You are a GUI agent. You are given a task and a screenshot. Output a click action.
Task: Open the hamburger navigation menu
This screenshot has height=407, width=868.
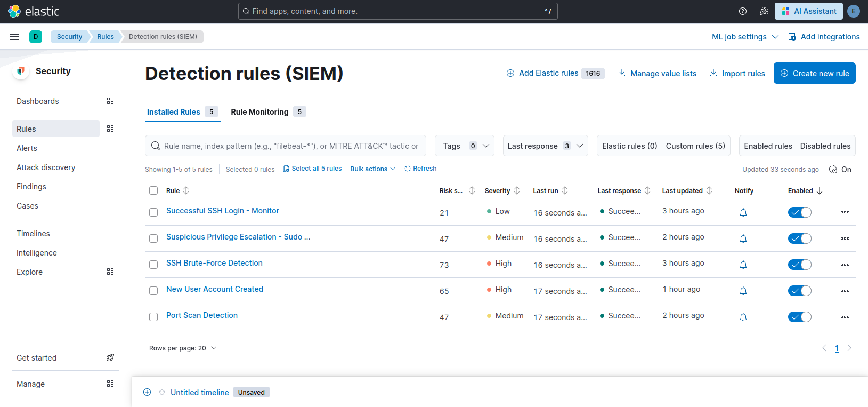[14, 37]
